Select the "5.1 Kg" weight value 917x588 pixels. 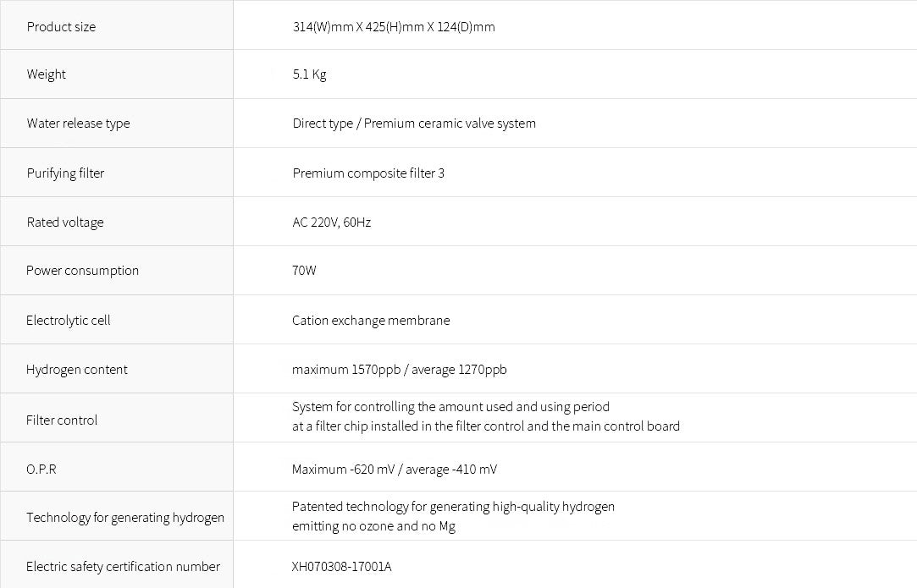pos(309,74)
